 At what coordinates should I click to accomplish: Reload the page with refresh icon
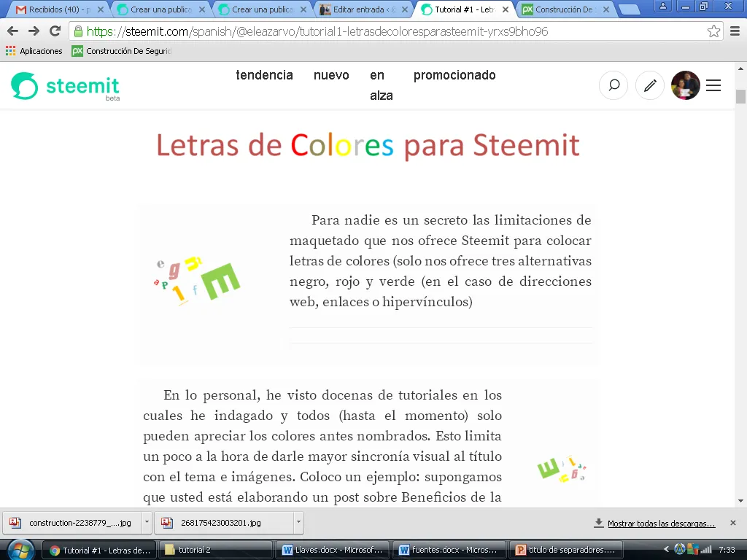(55, 31)
